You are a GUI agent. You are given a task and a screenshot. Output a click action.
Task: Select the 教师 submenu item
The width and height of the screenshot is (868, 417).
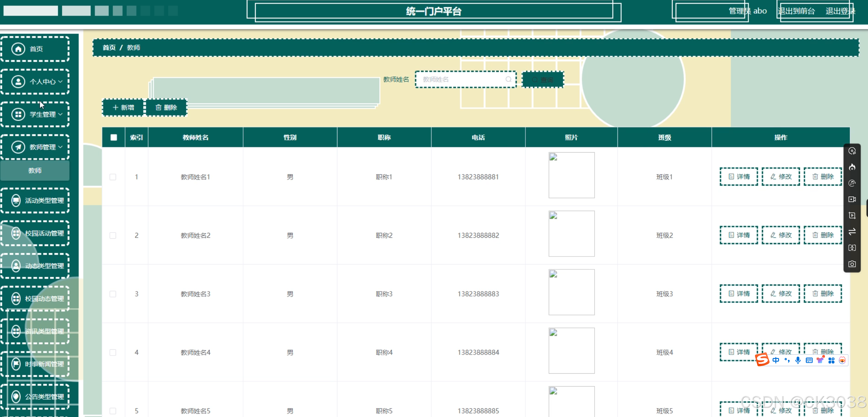35,171
